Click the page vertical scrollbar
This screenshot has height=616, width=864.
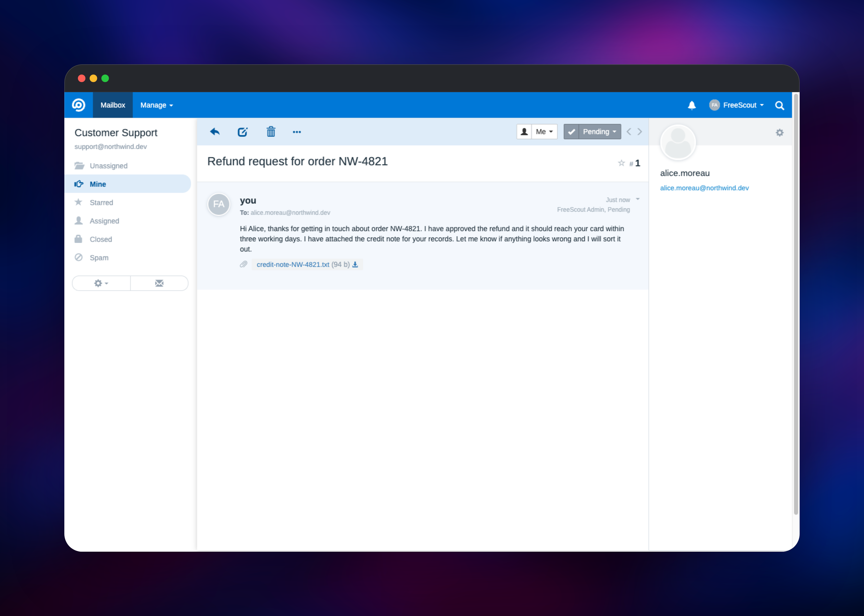796,304
